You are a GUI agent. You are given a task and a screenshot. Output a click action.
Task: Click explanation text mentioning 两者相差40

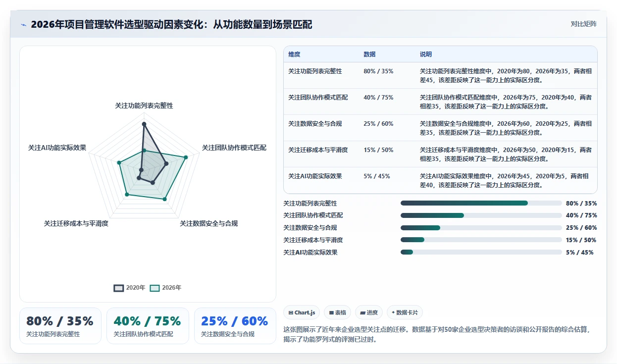pos(505,181)
